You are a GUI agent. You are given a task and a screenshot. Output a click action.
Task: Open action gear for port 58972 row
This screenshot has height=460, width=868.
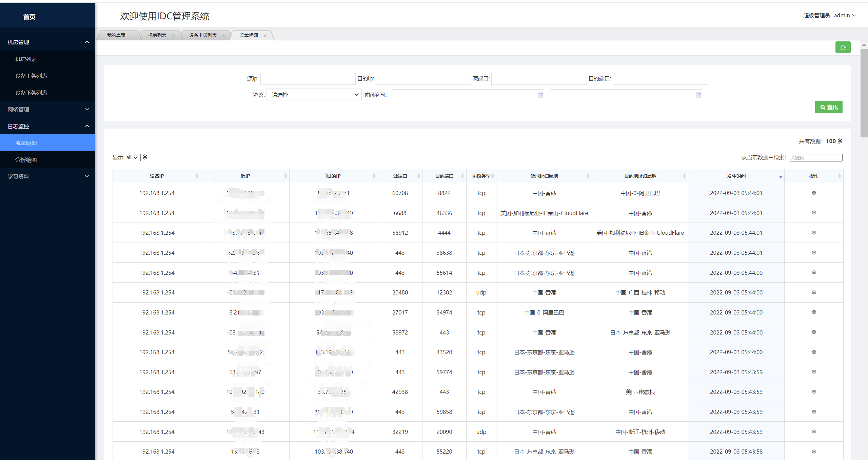click(814, 332)
